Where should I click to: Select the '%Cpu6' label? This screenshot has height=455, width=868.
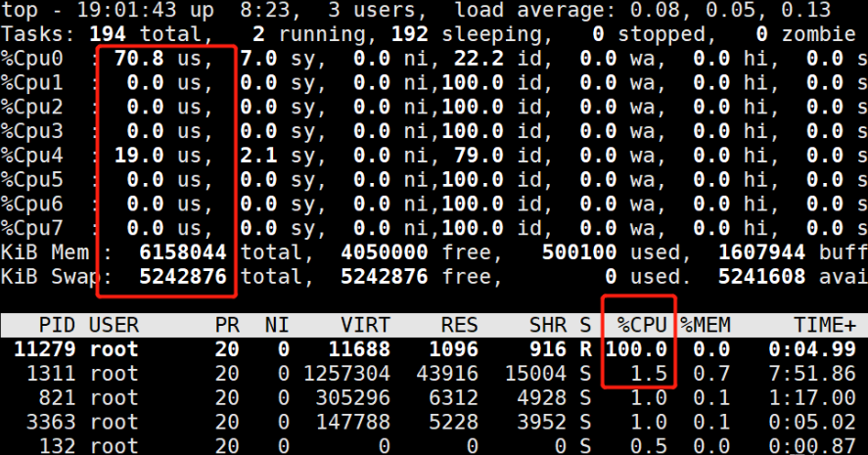32,205
